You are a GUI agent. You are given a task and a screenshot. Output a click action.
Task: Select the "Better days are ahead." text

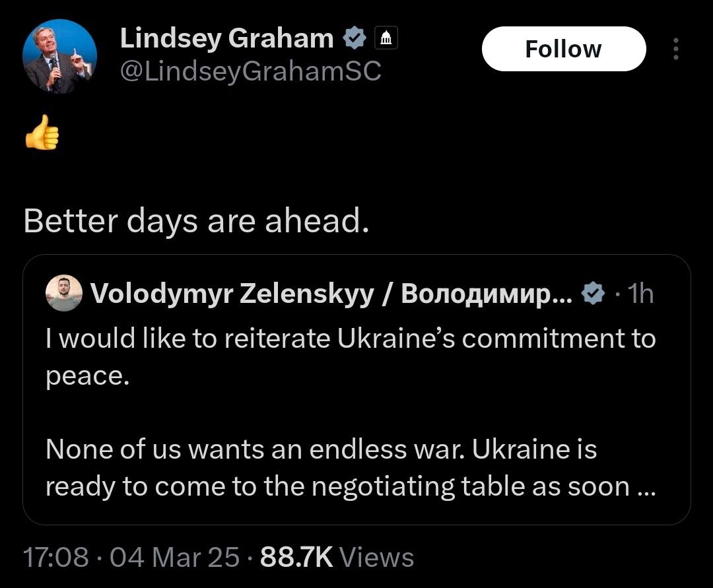pos(196,222)
